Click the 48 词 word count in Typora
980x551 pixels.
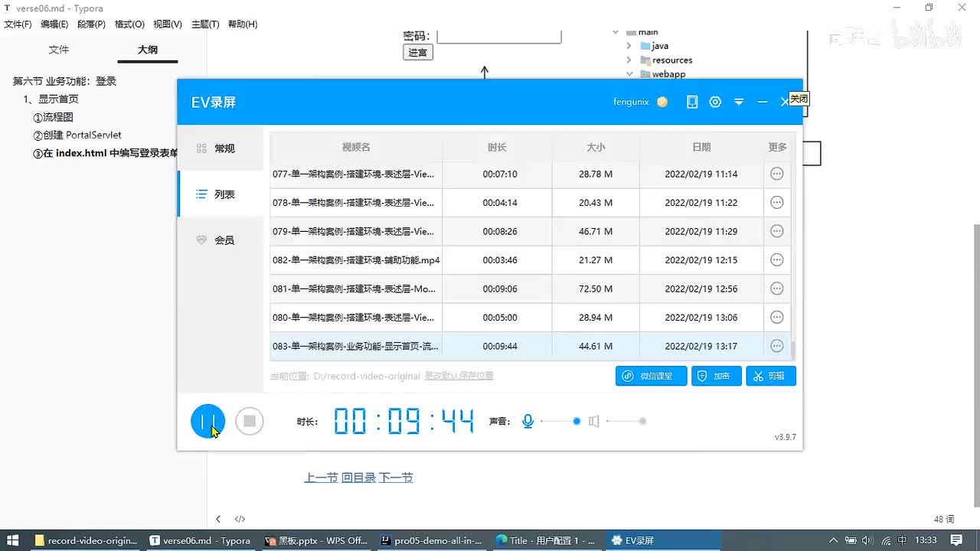(x=943, y=519)
